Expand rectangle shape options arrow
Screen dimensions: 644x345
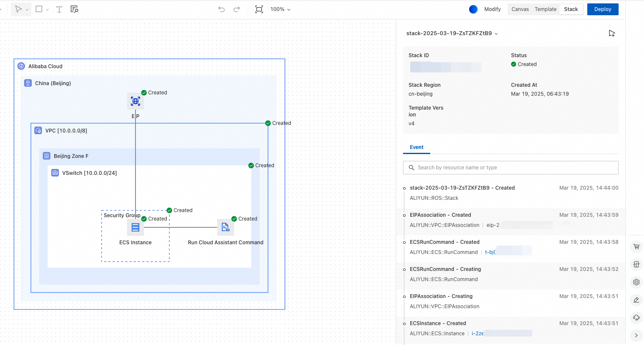tap(47, 10)
